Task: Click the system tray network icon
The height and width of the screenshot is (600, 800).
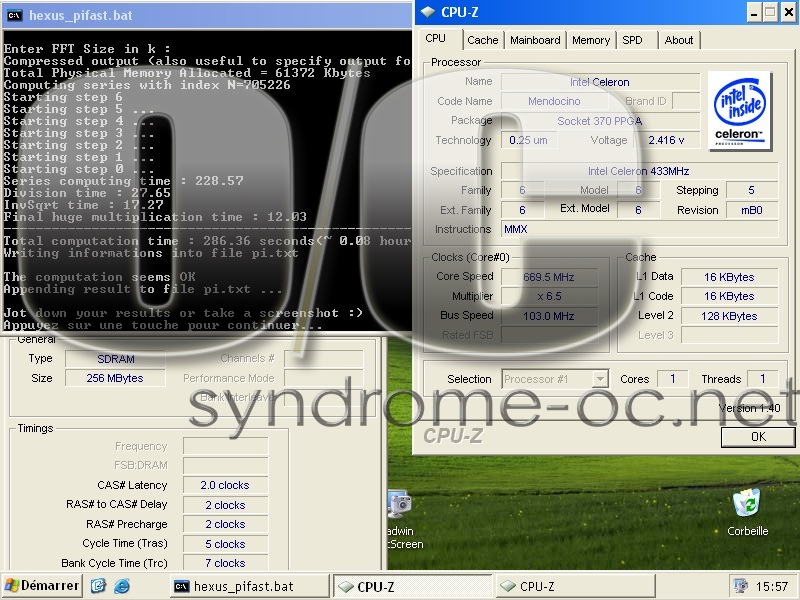Action: coord(739,586)
